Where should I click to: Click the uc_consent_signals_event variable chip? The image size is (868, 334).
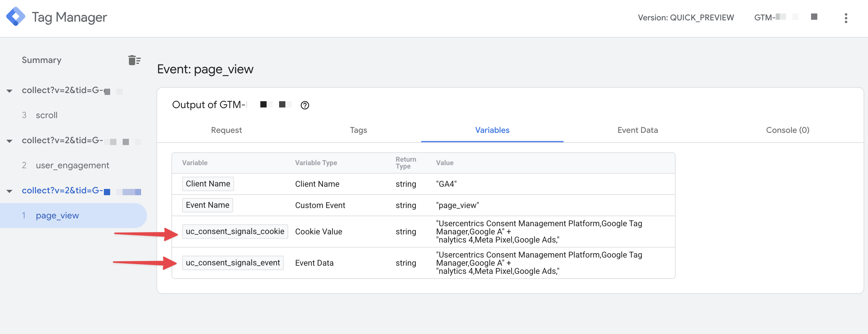click(233, 263)
